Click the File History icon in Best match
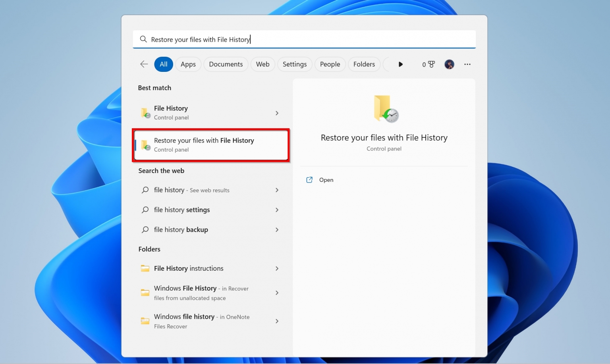This screenshot has height=364, width=610. (x=145, y=112)
